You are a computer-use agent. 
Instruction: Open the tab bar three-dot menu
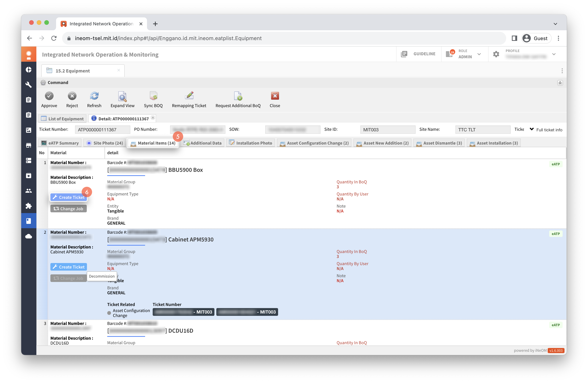(562, 71)
